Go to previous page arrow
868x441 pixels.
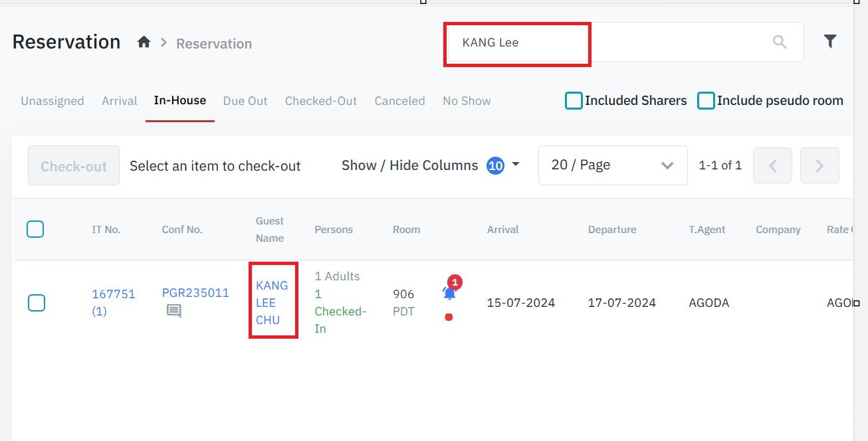click(772, 166)
